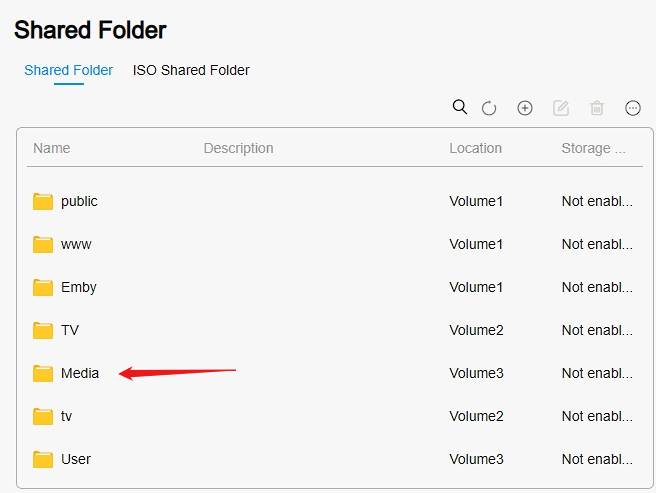The height and width of the screenshot is (493, 656).
Task: Click 'Not enabl...' in the public row
Action: 597,201
